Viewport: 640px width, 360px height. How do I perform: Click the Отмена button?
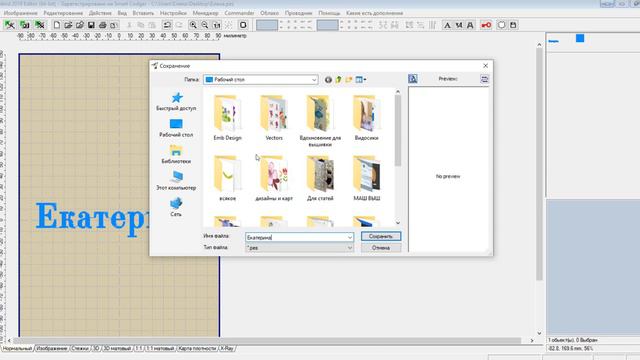coord(381,248)
